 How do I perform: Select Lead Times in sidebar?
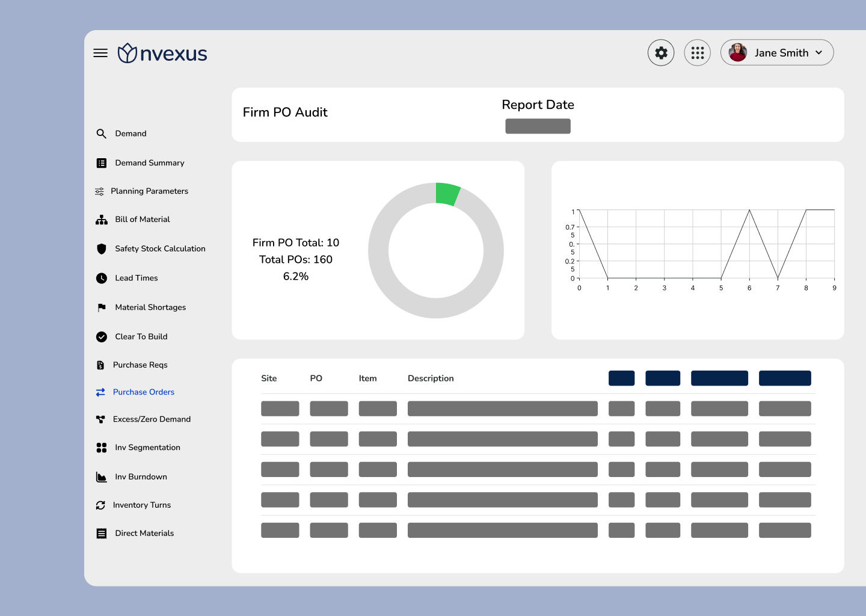click(x=137, y=278)
